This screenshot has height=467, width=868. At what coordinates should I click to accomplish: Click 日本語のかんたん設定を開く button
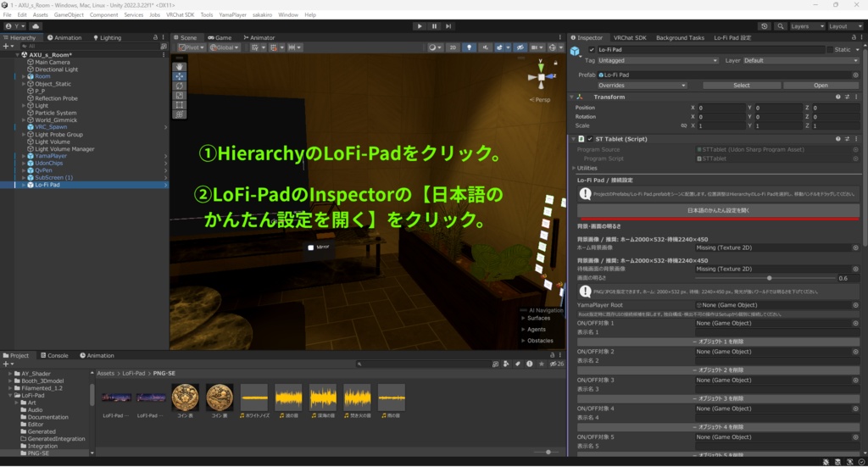tap(718, 210)
